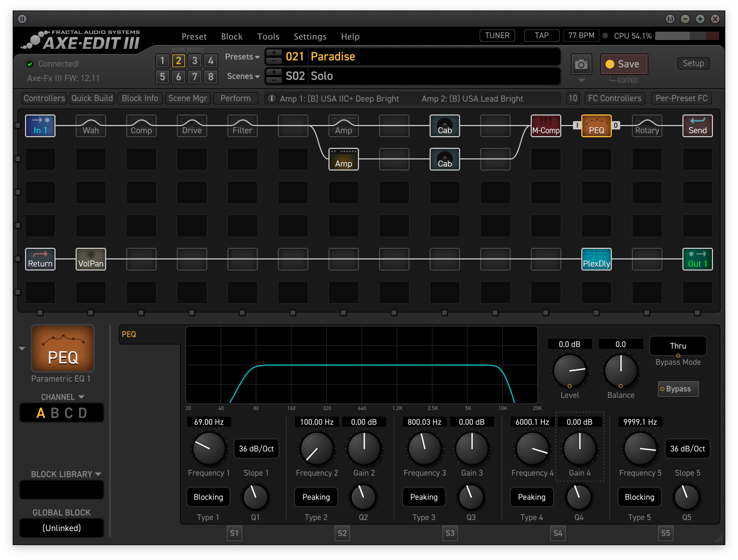Click the Balance knob
Screen dimensions: 738x560
[621, 371]
